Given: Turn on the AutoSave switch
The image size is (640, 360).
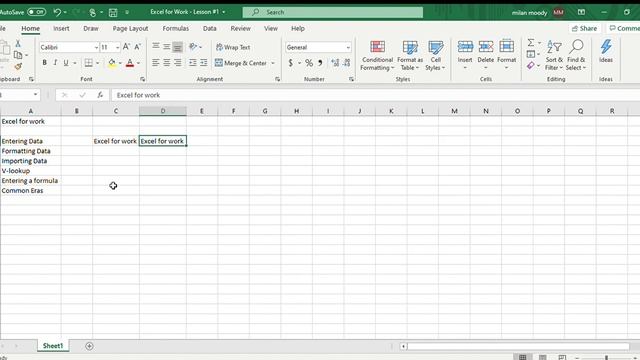Looking at the screenshot, I should [37, 12].
